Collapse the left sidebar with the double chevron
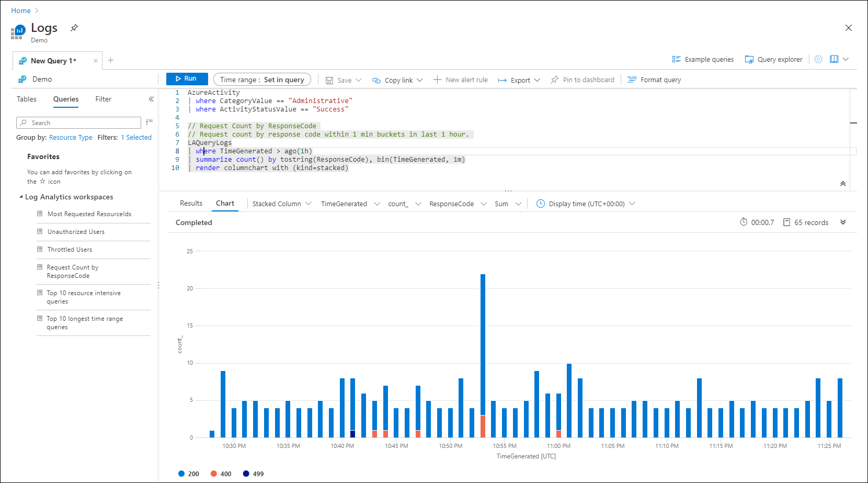This screenshot has width=868, height=483. click(x=151, y=99)
